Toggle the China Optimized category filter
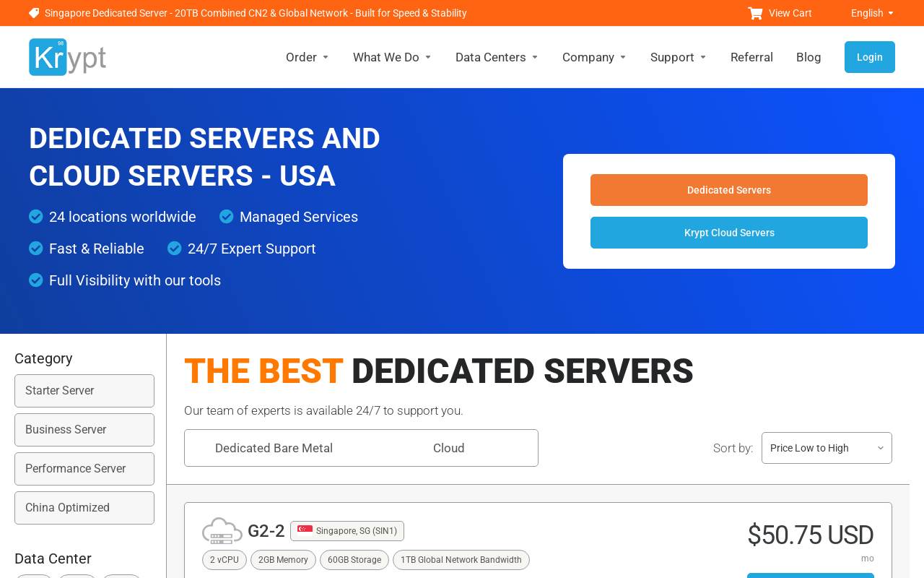Image resolution: width=924 pixels, height=578 pixels. [84, 508]
